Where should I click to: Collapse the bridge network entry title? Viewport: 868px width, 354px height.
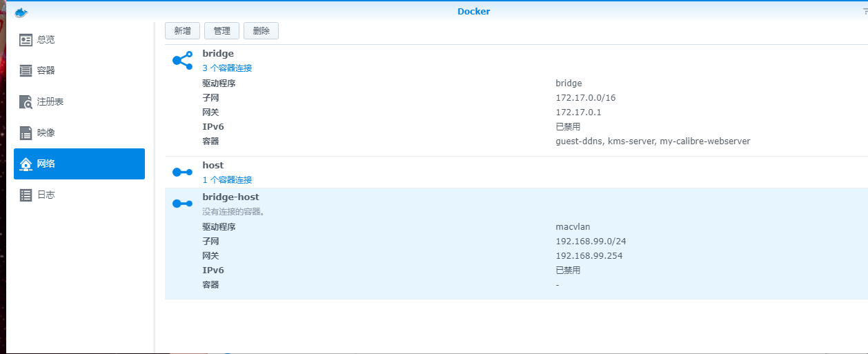[x=218, y=54]
